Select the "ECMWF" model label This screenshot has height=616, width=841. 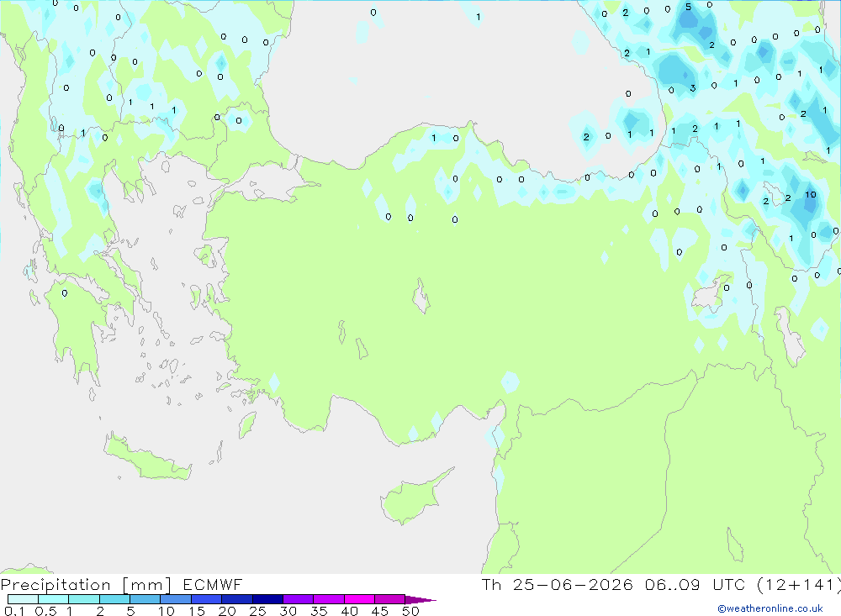[x=213, y=584]
